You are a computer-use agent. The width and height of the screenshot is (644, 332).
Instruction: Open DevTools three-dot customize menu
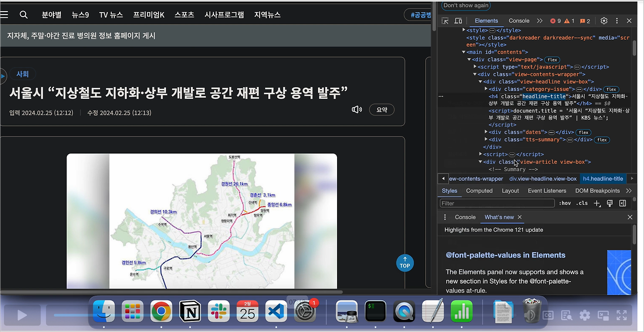[x=617, y=21]
